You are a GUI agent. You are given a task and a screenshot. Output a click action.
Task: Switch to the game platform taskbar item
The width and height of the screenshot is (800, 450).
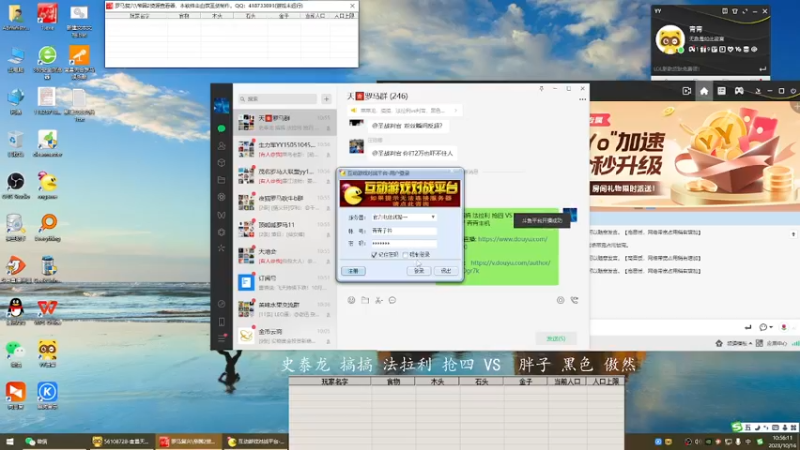(255, 441)
